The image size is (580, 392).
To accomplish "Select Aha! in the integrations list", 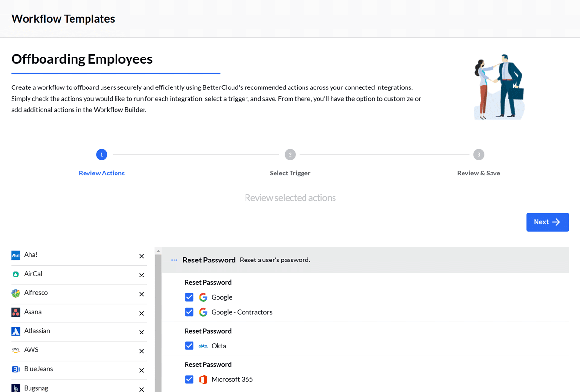I will pos(79,256).
